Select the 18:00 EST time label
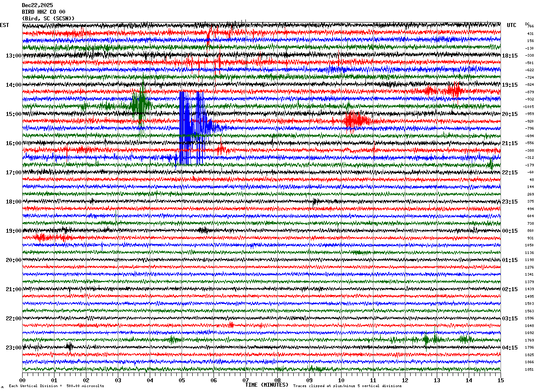This screenshot has width=536, height=392. 14,202
